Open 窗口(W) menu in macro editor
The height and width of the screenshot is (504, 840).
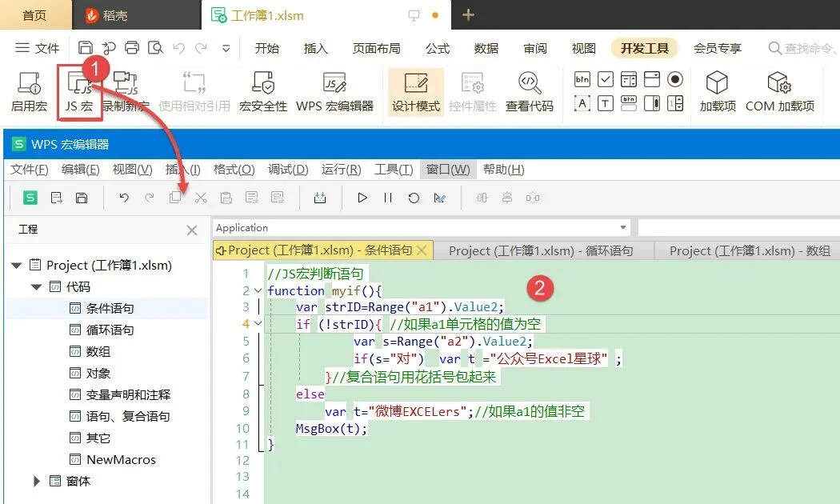click(x=448, y=170)
